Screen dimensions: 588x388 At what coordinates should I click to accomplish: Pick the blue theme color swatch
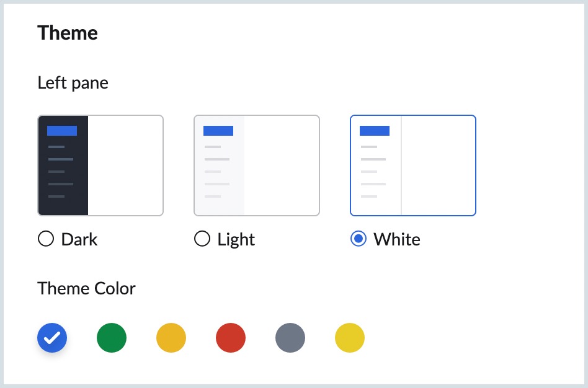(x=52, y=338)
